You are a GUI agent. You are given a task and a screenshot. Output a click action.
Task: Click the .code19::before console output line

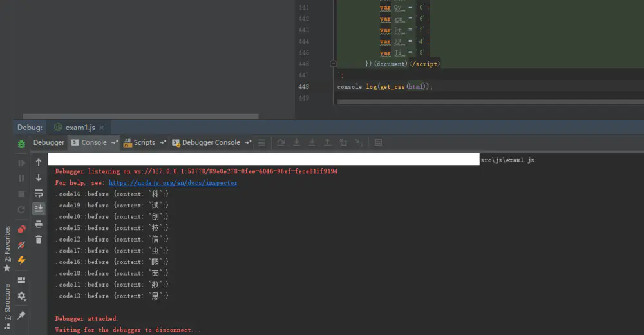pos(111,205)
